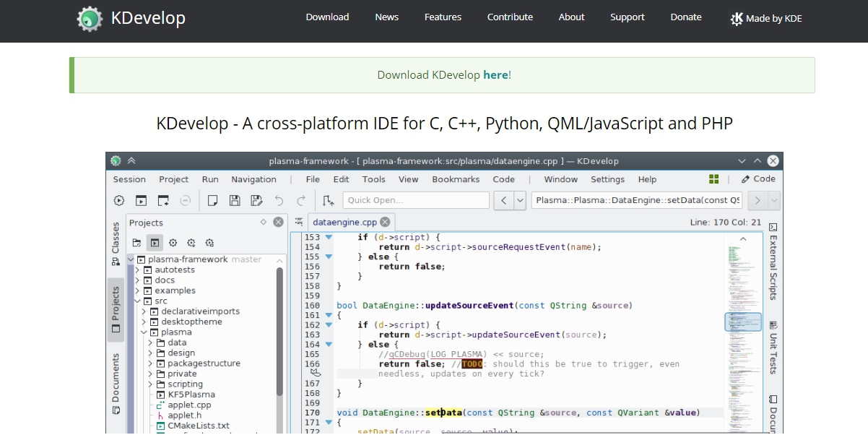Viewport: 868px width, 435px height.
Task: Click the KDE logo beside Made by KDE
Action: point(737,19)
